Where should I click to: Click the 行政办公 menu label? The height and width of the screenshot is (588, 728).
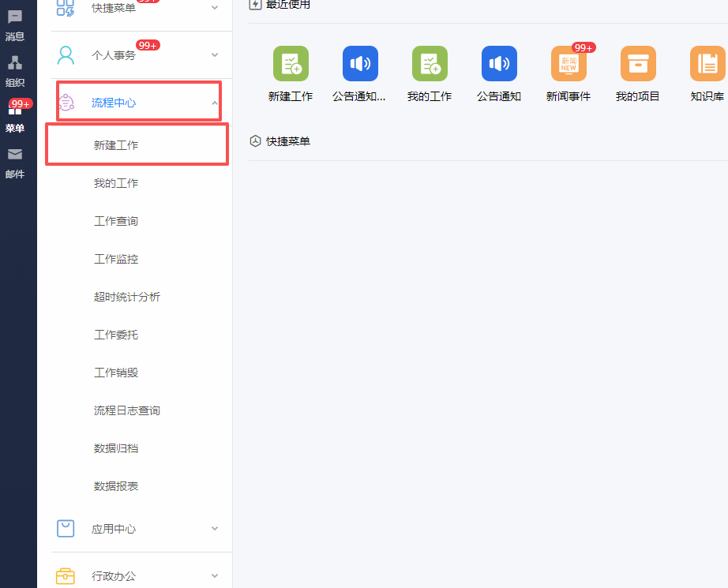tap(114, 576)
